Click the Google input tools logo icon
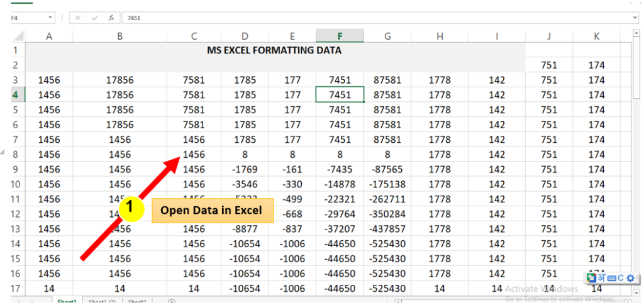This screenshot has height=305, width=644. point(592,278)
